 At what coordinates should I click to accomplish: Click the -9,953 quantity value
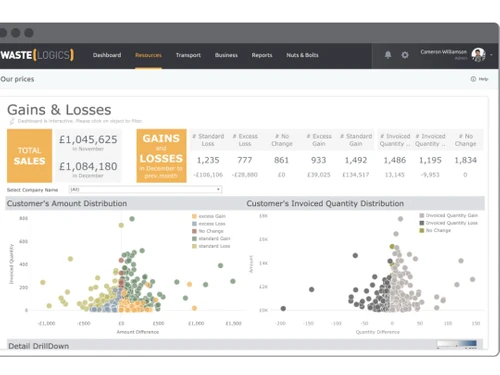430,175
